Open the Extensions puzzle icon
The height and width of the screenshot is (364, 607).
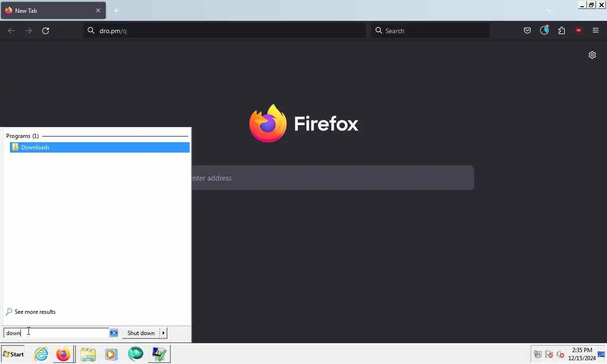[x=561, y=31]
